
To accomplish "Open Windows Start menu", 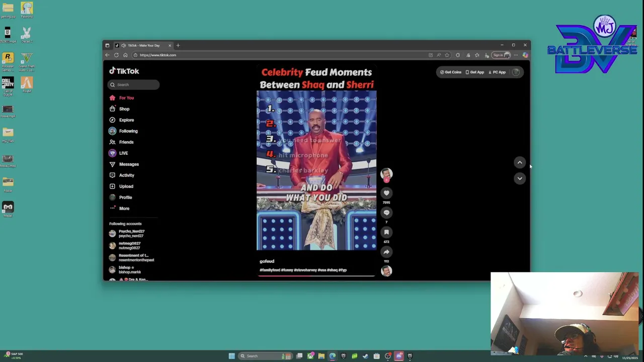I will [231, 356].
